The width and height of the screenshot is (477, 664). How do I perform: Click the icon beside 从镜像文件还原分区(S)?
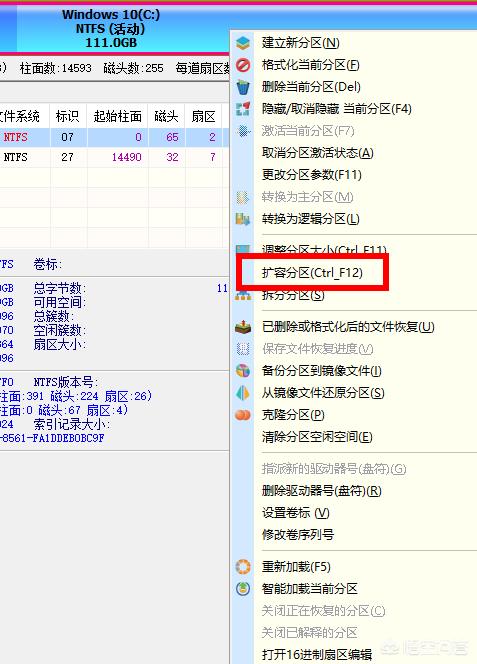[x=243, y=393]
